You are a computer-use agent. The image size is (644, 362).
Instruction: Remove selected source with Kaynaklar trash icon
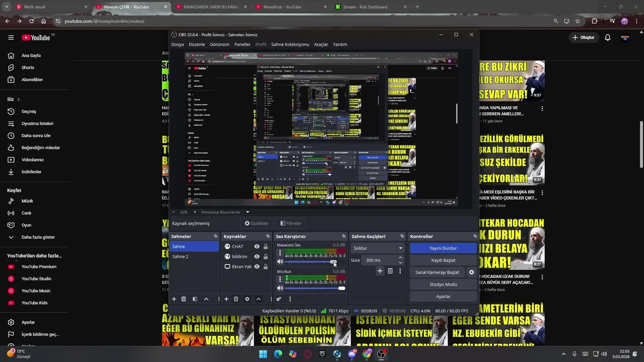tap(236, 299)
